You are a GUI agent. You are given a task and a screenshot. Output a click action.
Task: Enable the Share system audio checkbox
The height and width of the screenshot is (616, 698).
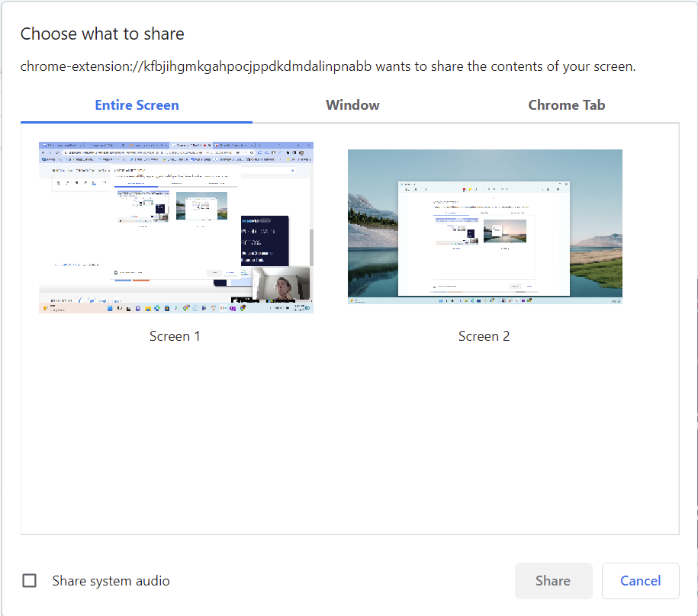pyautogui.click(x=30, y=581)
